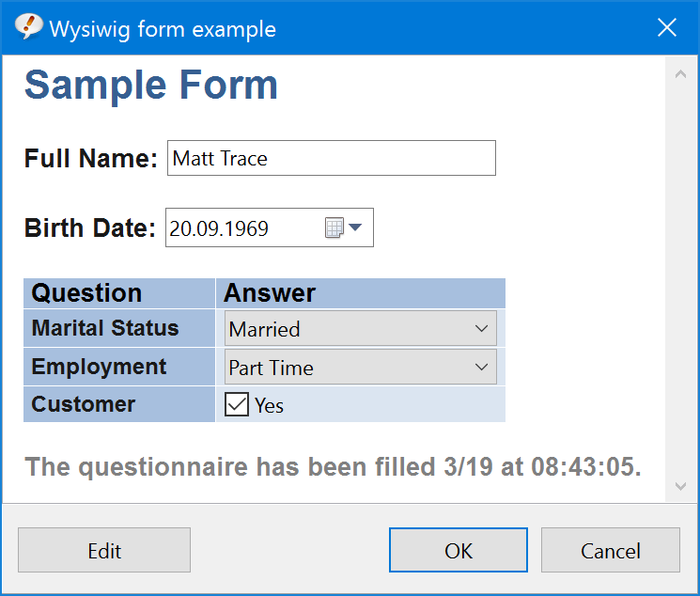Focus the Full Name text field
Image resolution: width=700 pixels, height=596 pixels.
point(331,158)
